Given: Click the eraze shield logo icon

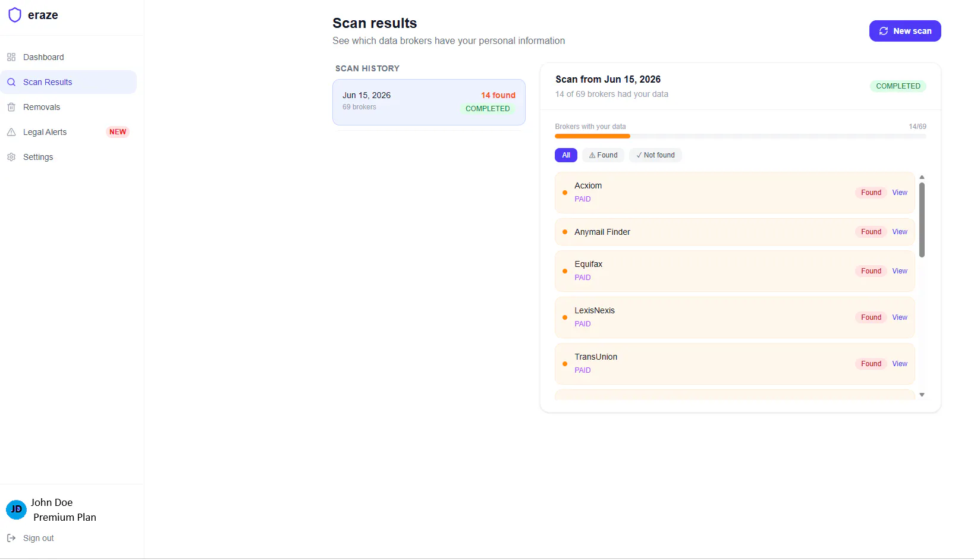Looking at the screenshot, I should tap(15, 15).
